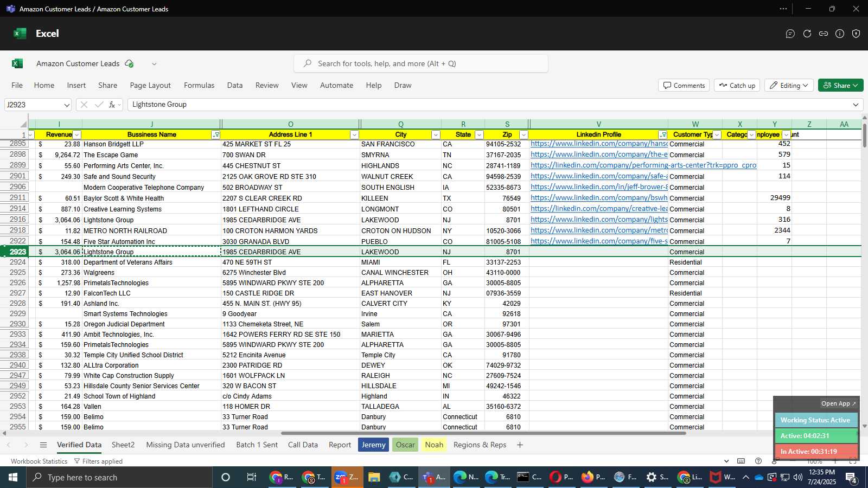The image size is (868, 488).
Task: Confirm formula entry checkmark icon
Action: pyautogui.click(x=99, y=105)
